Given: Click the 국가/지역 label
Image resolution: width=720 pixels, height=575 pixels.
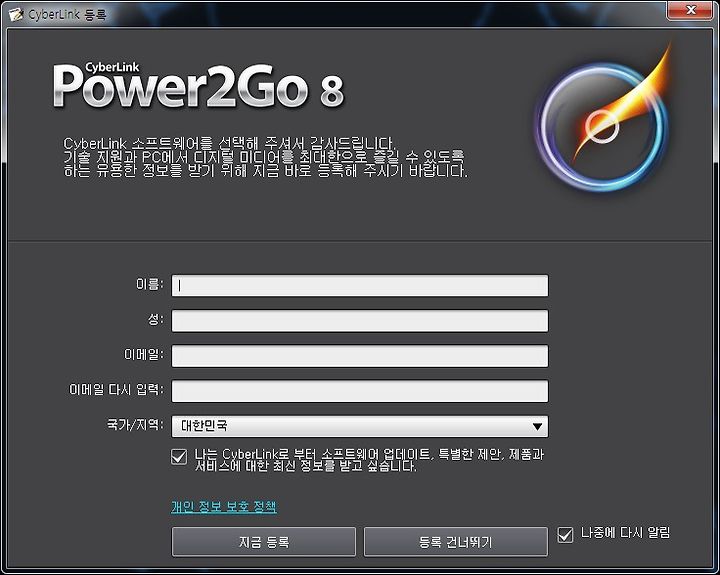Looking at the screenshot, I should pyautogui.click(x=135, y=424).
